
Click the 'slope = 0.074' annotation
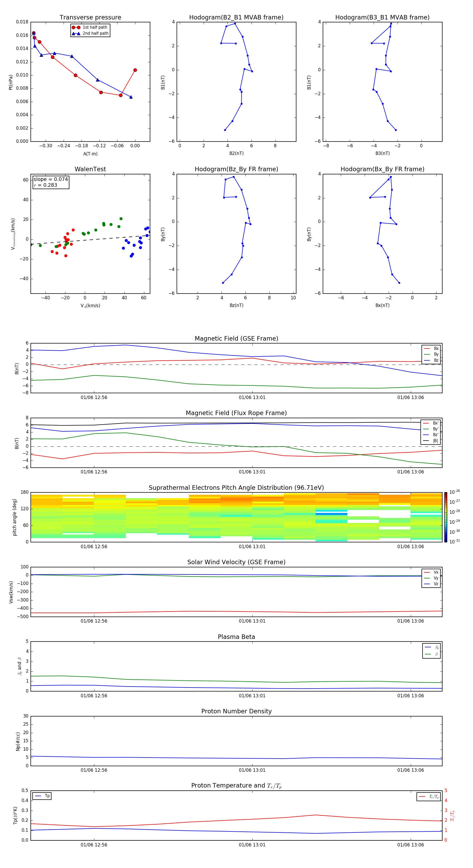pyautogui.click(x=50, y=179)
